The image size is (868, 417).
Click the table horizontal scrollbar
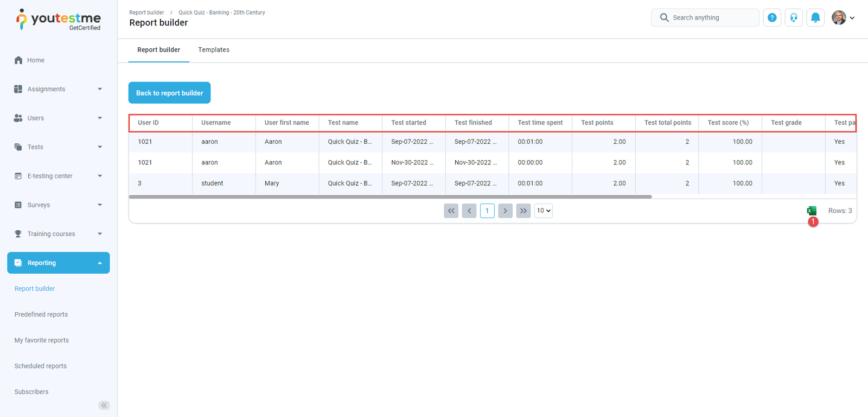point(390,197)
